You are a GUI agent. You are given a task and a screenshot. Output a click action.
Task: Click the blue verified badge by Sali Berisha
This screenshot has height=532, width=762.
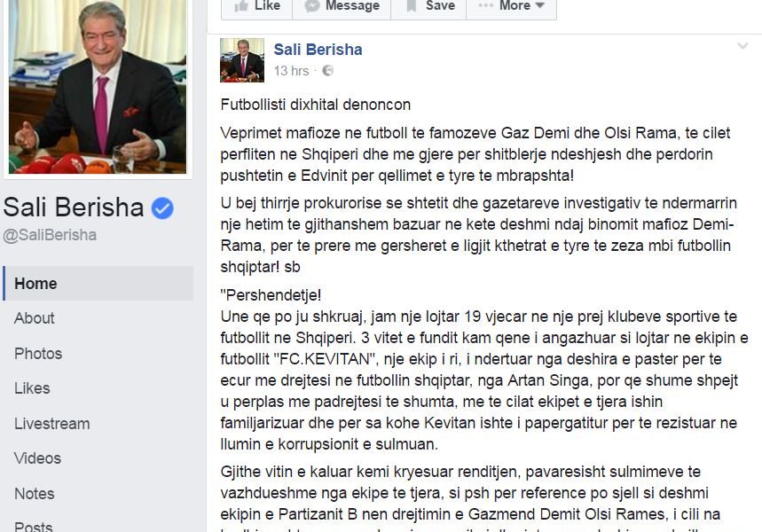pos(162,208)
